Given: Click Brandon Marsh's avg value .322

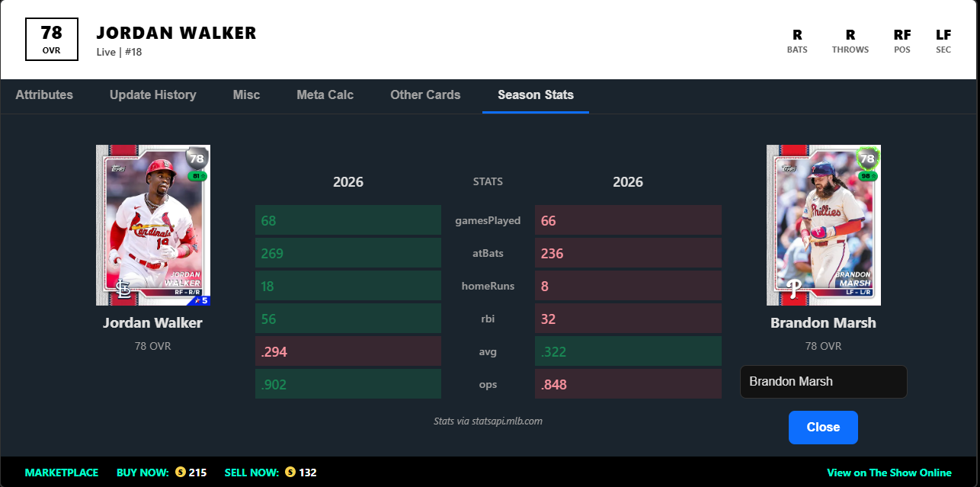Looking at the screenshot, I should (x=628, y=351).
